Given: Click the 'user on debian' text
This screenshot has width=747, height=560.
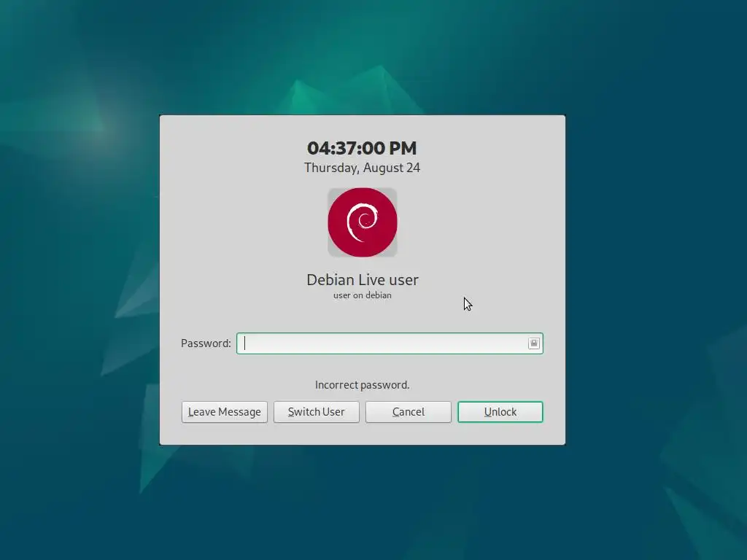Looking at the screenshot, I should tap(363, 295).
